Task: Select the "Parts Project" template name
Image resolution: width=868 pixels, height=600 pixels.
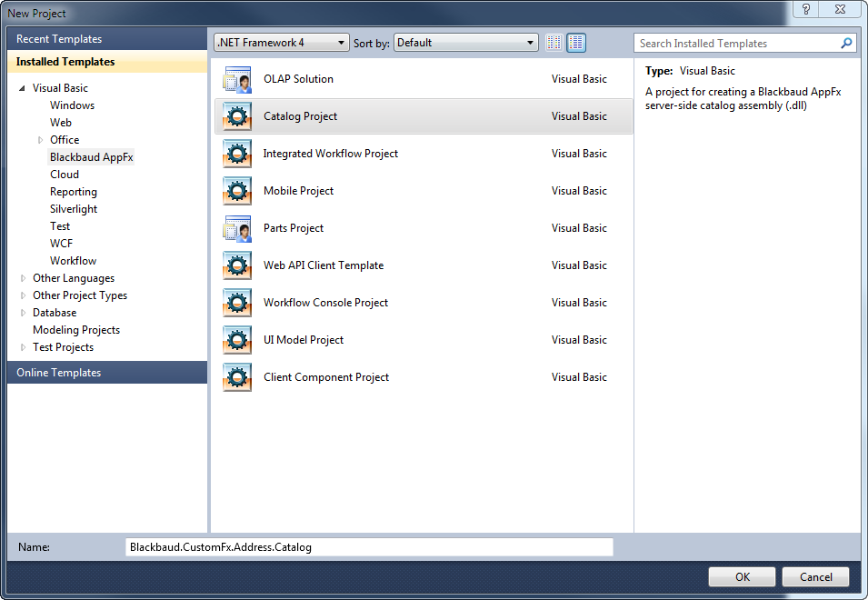Action: [294, 228]
